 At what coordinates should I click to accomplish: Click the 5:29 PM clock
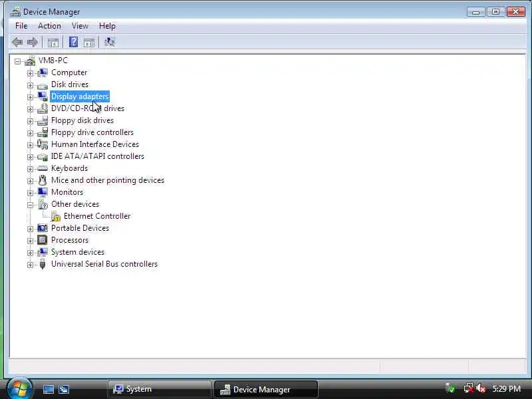(506, 388)
